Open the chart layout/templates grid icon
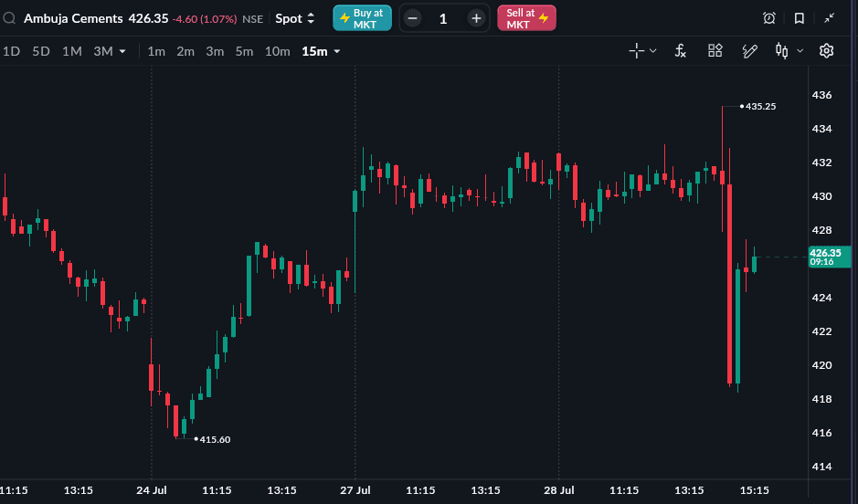 coord(715,51)
